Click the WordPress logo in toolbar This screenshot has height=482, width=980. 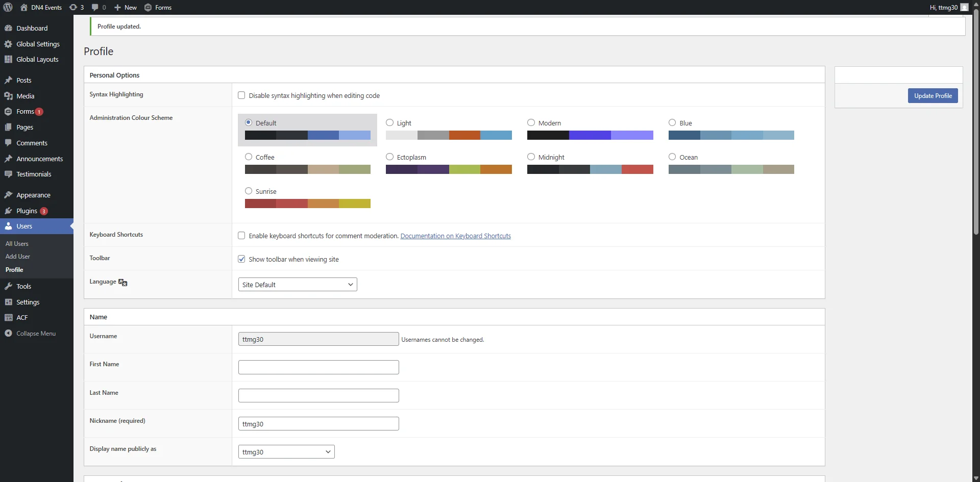[7, 7]
